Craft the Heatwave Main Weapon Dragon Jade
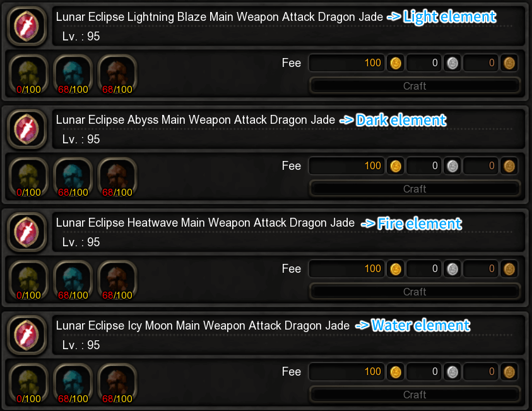Image resolution: width=532 pixels, height=411 pixels. [x=415, y=292]
